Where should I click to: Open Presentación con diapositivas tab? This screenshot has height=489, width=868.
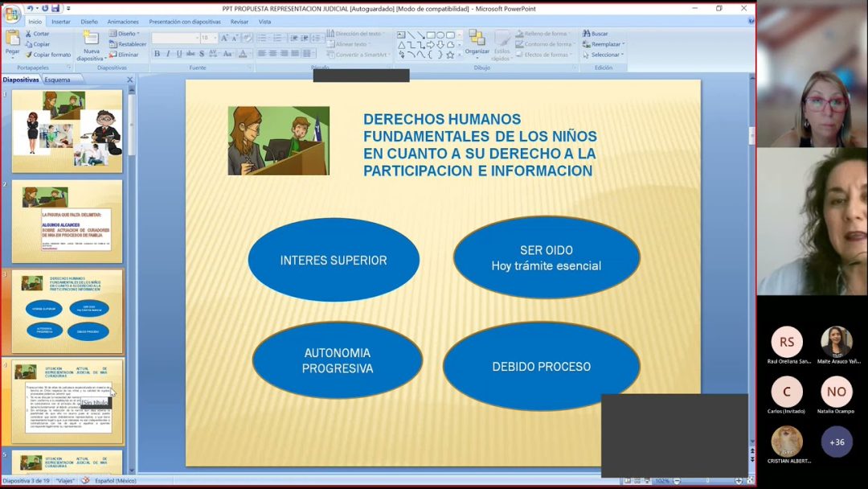coord(185,22)
